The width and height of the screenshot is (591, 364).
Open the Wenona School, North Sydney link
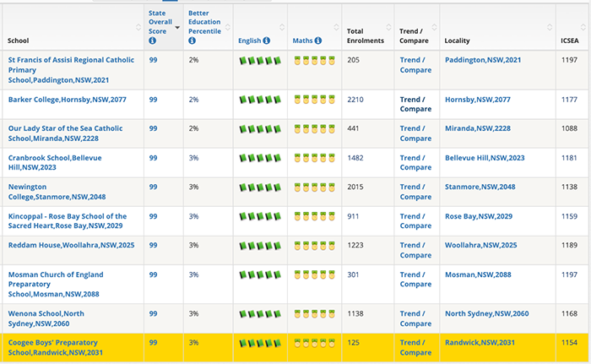coord(46,318)
